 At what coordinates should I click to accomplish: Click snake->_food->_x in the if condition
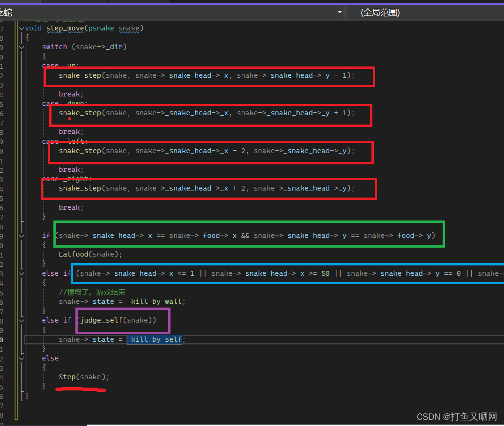pos(203,236)
